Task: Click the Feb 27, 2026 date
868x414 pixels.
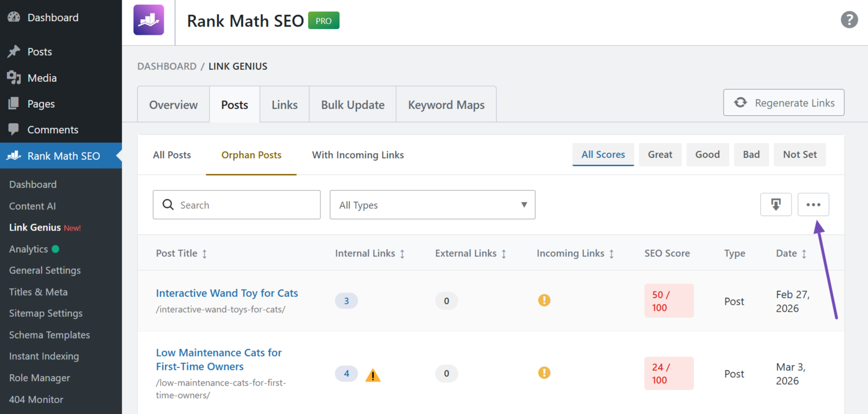Action: click(793, 301)
